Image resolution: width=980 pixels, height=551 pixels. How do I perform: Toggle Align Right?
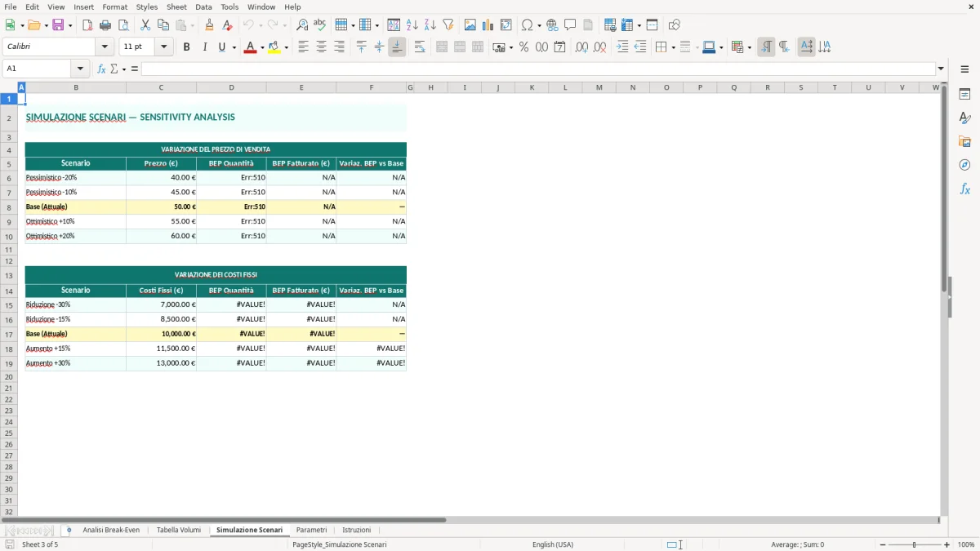[x=339, y=47]
